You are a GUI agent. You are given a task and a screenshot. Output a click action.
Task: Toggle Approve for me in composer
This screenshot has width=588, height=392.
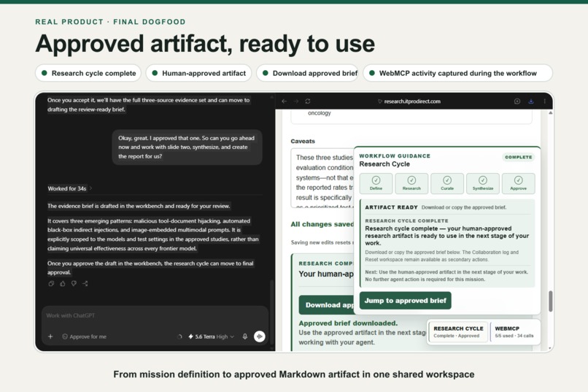pos(84,337)
